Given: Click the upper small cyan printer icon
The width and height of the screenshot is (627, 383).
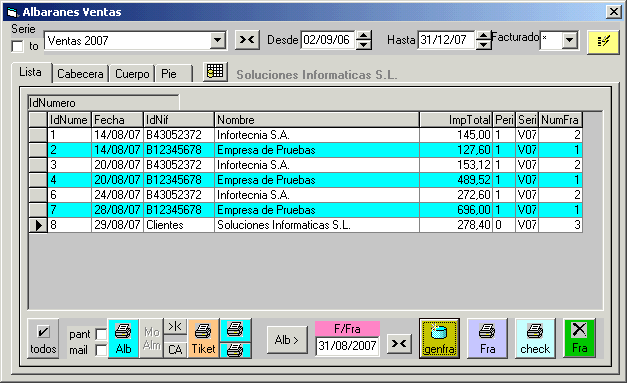Looking at the screenshot, I should click(x=235, y=329).
